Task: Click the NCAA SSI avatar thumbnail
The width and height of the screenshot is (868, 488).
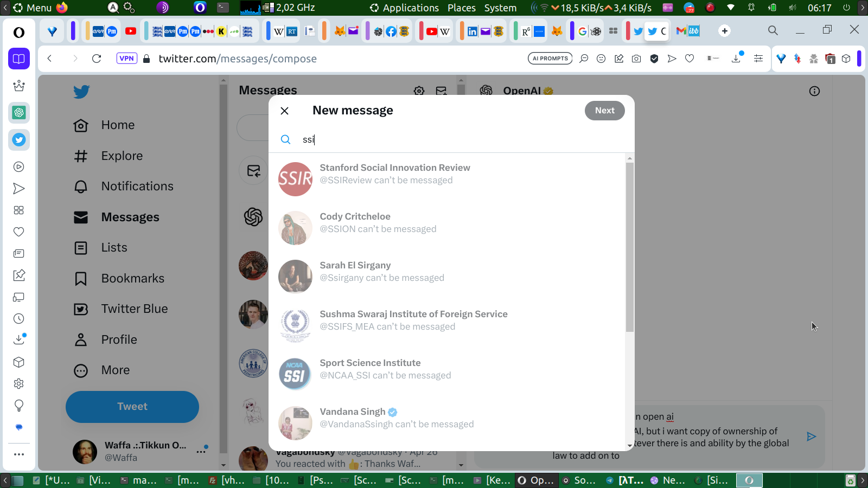Action: point(295,374)
